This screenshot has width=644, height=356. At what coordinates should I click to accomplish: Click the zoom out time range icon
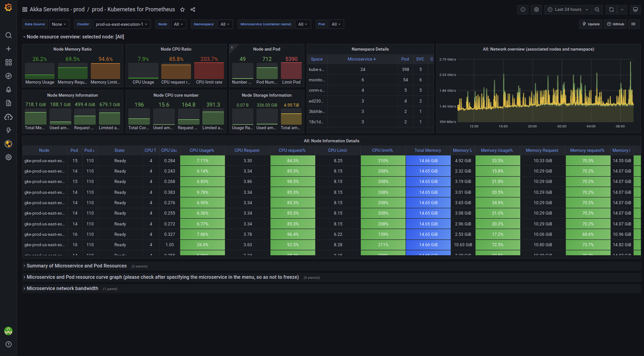[x=597, y=9]
